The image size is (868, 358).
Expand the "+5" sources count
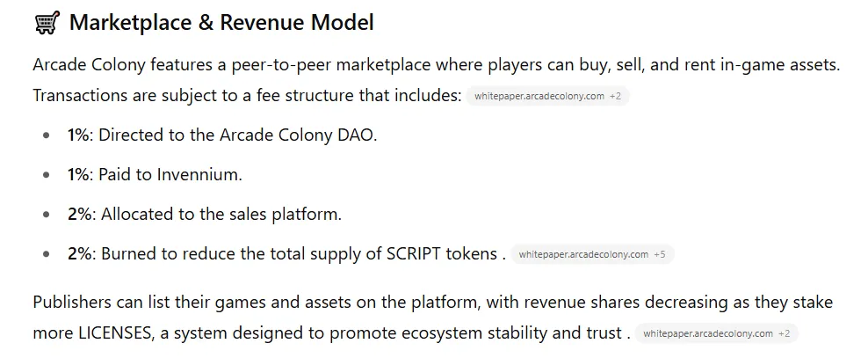point(659,255)
